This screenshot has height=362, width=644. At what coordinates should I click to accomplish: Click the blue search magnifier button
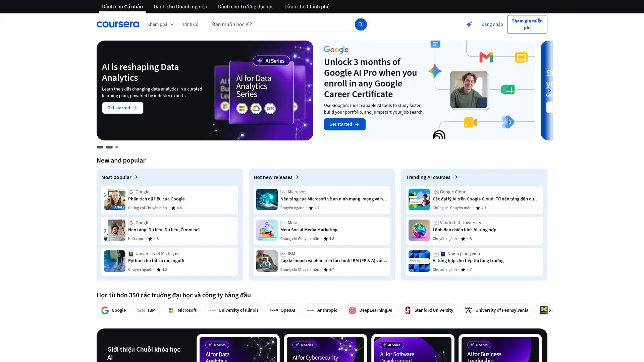click(361, 24)
